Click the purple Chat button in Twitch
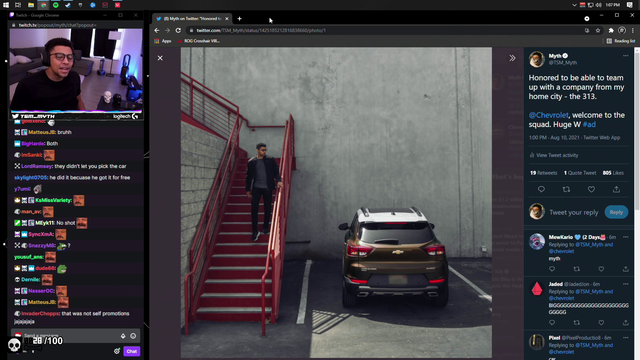 [x=131, y=351]
